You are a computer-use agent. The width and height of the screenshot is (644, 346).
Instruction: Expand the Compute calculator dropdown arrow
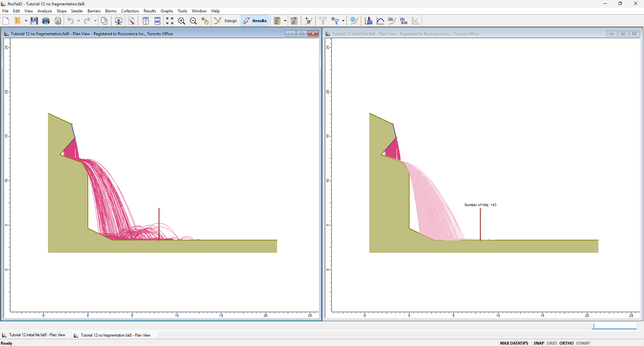click(x=285, y=21)
